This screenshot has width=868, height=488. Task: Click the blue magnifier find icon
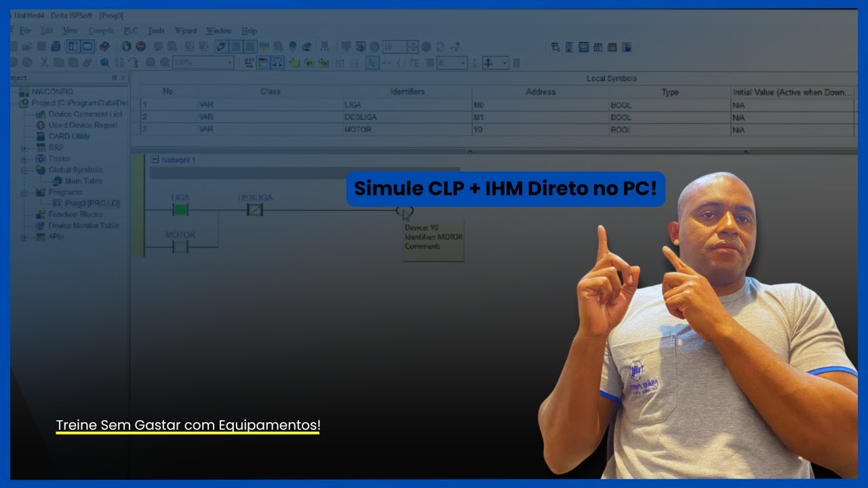pyautogui.click(x=105, y=62)
